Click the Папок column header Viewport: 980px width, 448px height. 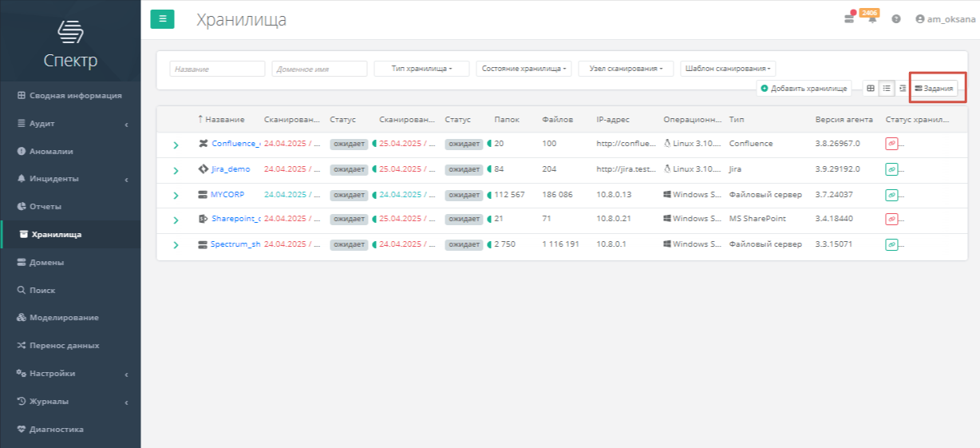[x=507, y=120]
